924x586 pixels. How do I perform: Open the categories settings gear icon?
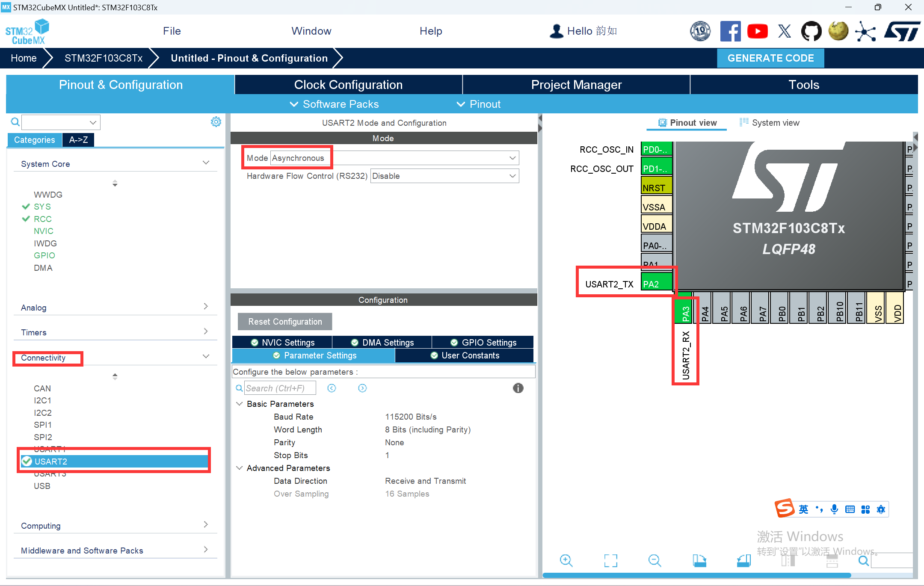pyautogui.click(x=216, y=122)
